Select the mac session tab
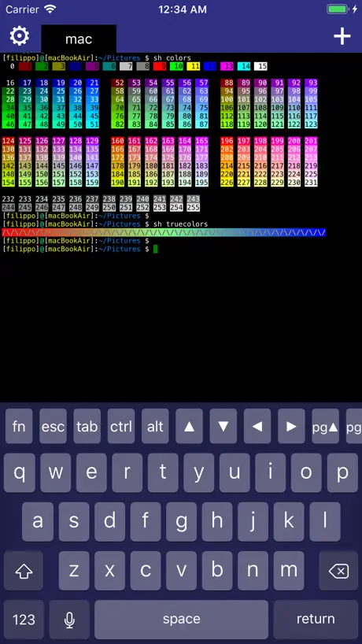Viewport: 362px width, 644px height. click(x=79, y=39)
